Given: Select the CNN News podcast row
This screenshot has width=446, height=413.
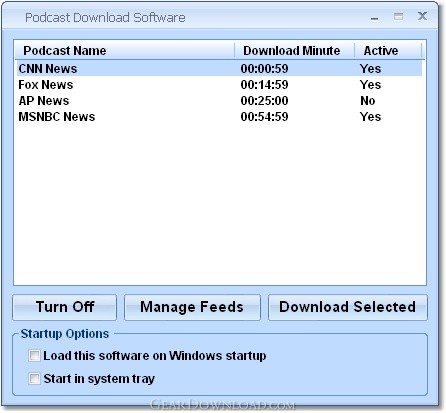Looking at the screenshot, I should click(219, 69).
